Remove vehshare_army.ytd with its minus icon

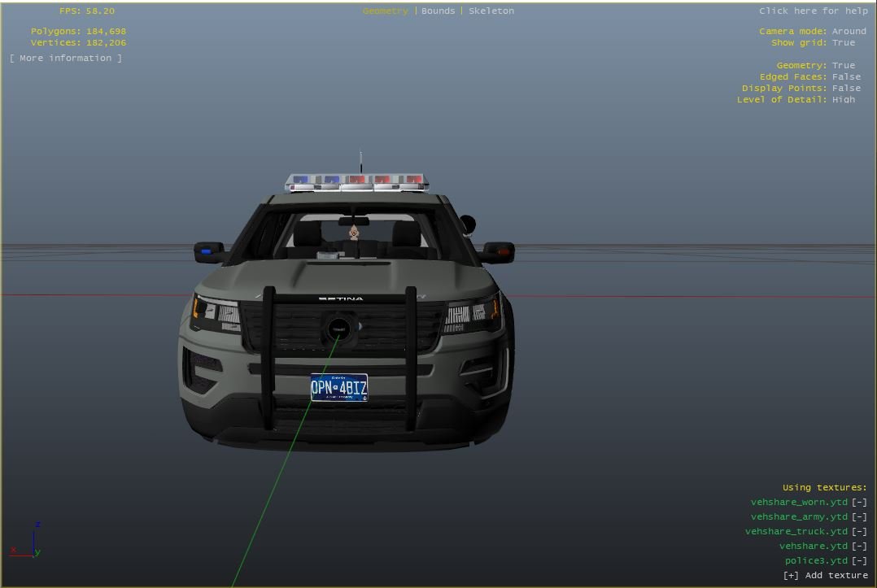coord(859,516)
